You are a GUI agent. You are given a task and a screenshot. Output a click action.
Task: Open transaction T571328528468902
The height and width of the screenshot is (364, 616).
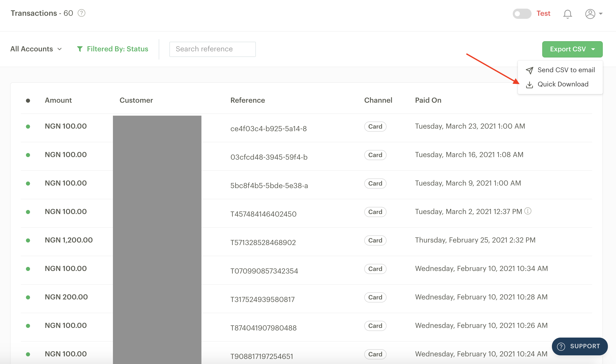click(263, 242)
